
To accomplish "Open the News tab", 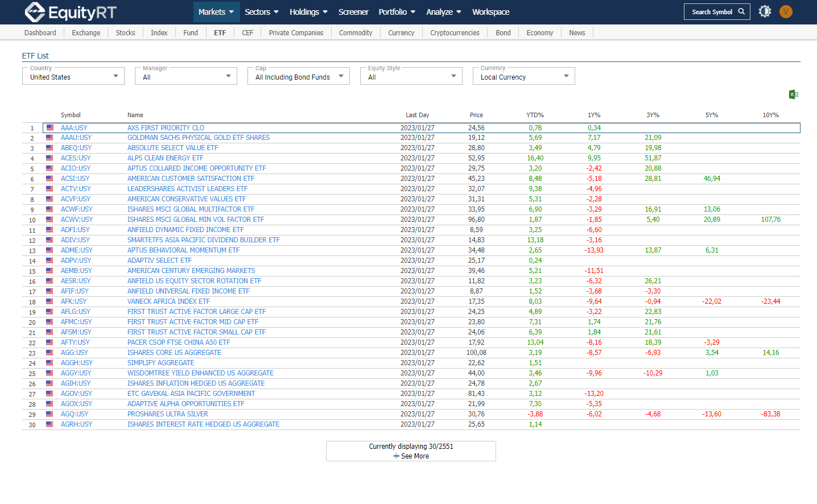I will tap(577, 33).
